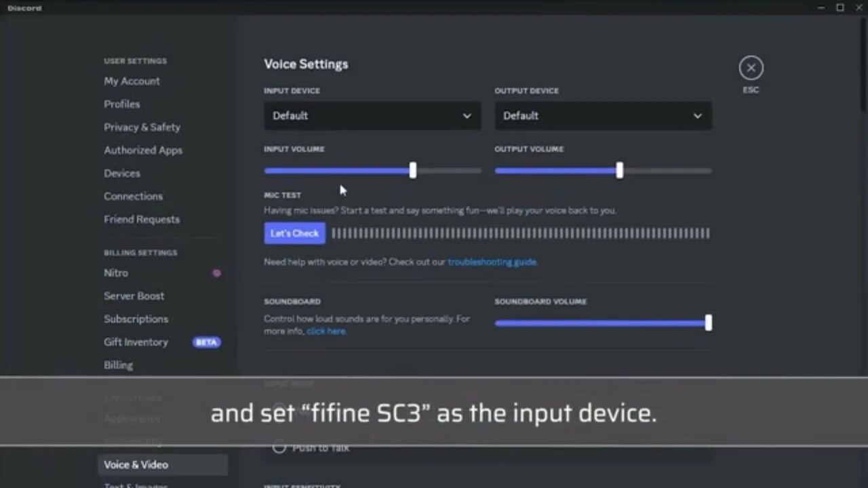Open the troubleshooting guide link
868x488 pixels.
point(492,262)
